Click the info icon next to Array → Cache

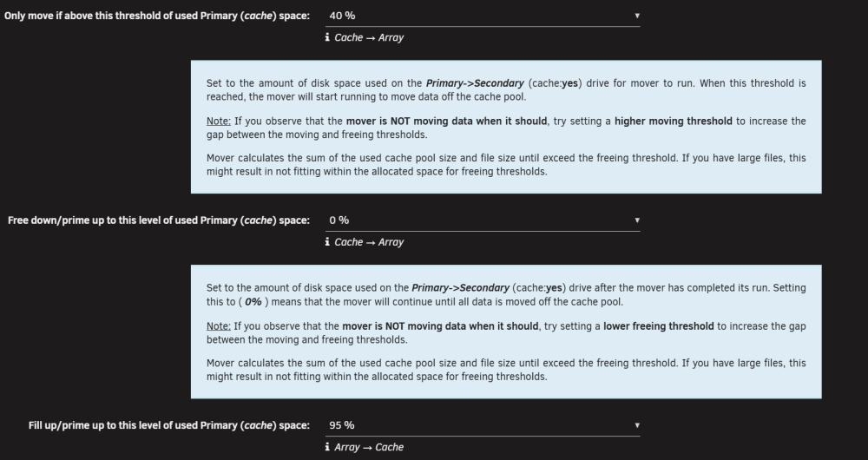(327, 447)
